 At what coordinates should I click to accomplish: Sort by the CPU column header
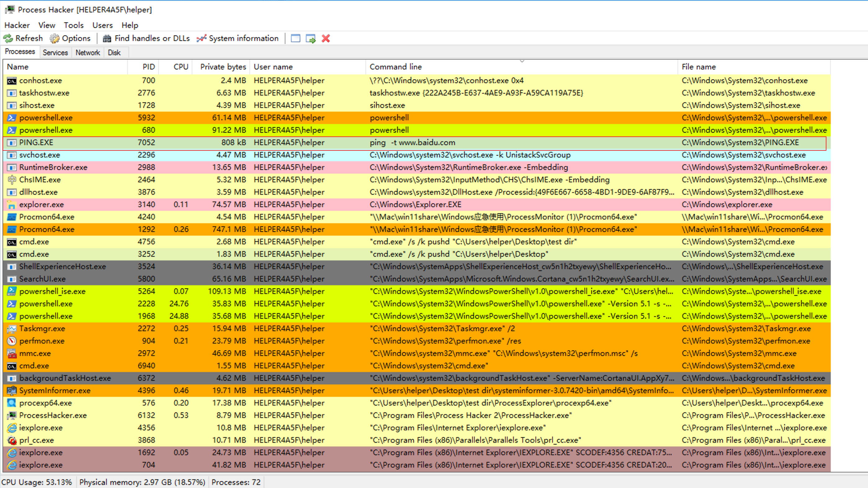pyautogui.click(x=181, y=67)
